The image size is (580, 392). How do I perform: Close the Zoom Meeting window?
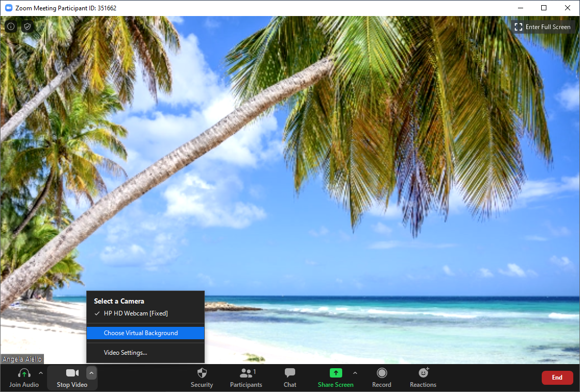pyautogui.click(x=568, y=8)
